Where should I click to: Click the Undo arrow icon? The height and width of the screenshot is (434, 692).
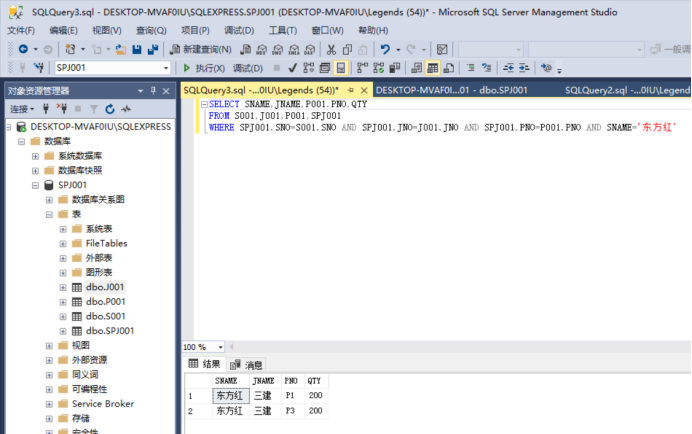coord(385,49)
